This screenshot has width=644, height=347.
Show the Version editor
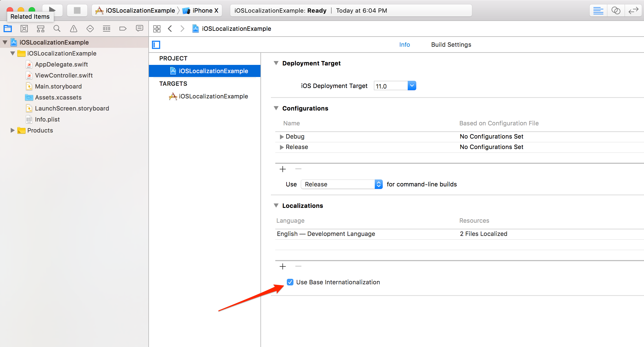tap(633, 11)
